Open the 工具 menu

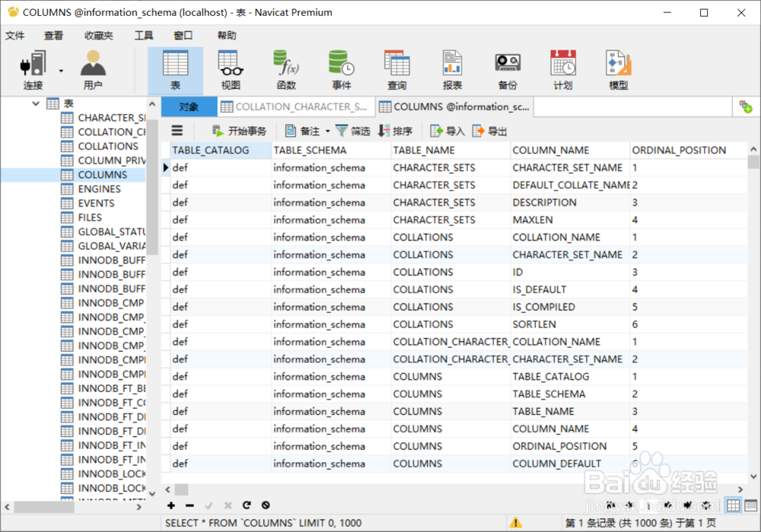[x=144, y=34]
